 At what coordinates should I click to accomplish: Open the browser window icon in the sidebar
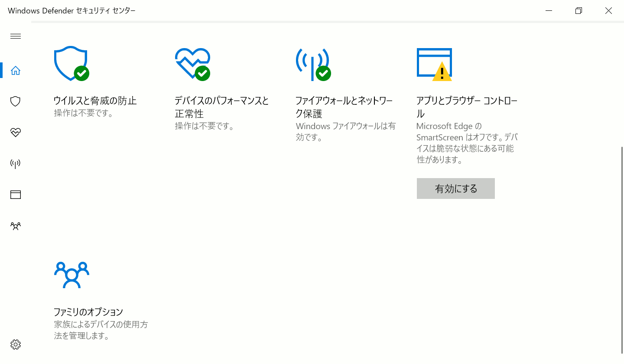click(16, 195)
